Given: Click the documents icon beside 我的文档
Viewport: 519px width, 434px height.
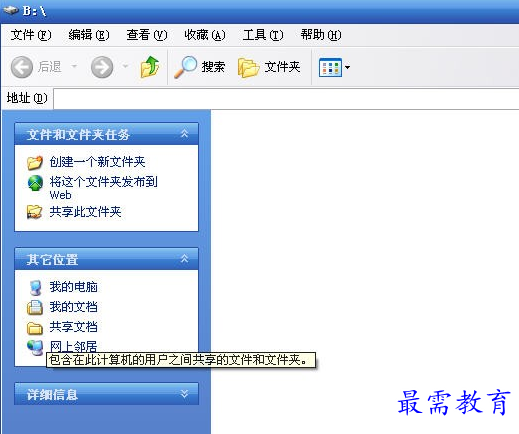Looking at the screenshot, I should click(35, 307).
